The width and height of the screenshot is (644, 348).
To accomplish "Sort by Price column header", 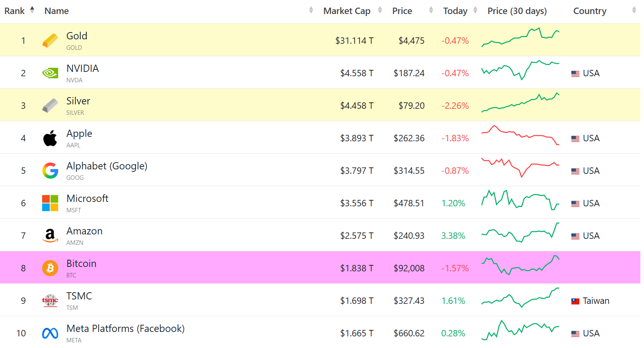I will click(402, 11).
